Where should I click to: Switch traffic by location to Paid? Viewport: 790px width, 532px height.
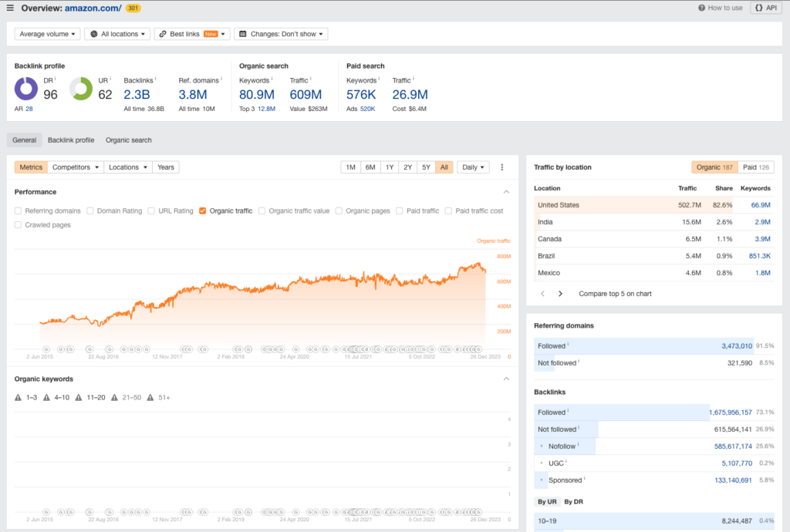(756, 167)
